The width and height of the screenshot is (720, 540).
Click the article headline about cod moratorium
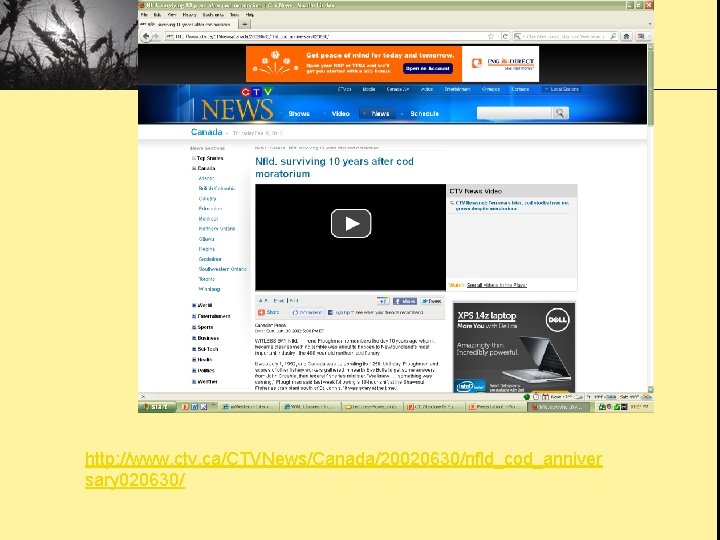334,168
